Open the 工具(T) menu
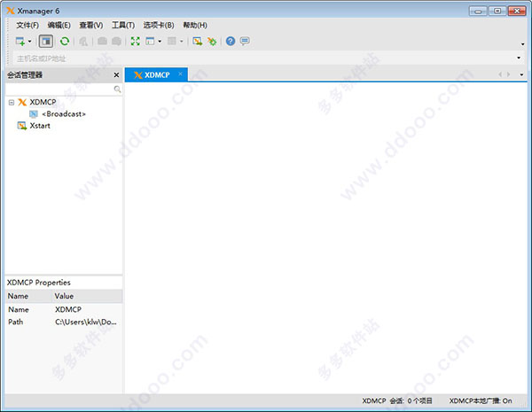The height and width of the screenshot is (412, 532). [123, 25]
